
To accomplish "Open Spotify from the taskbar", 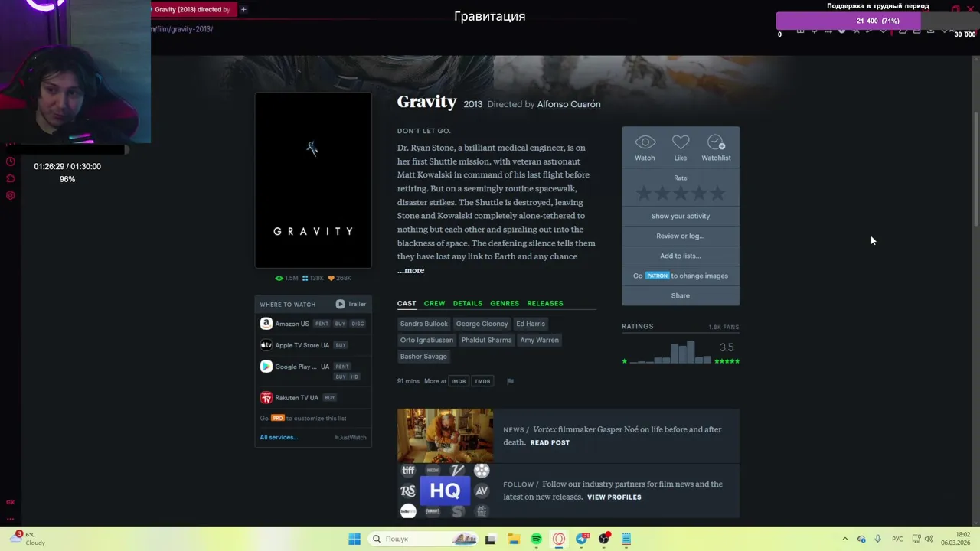I will coord(536,539).
